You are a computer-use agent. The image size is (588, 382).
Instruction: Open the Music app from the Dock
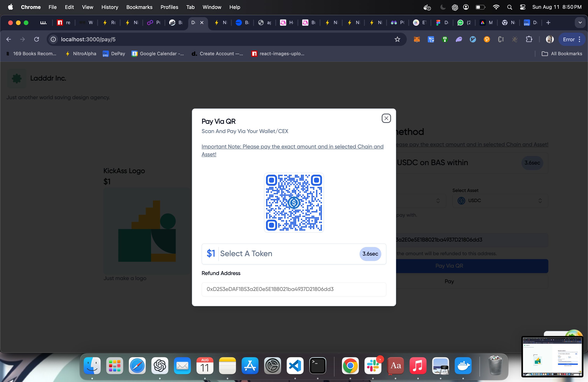tap(418, 366)
